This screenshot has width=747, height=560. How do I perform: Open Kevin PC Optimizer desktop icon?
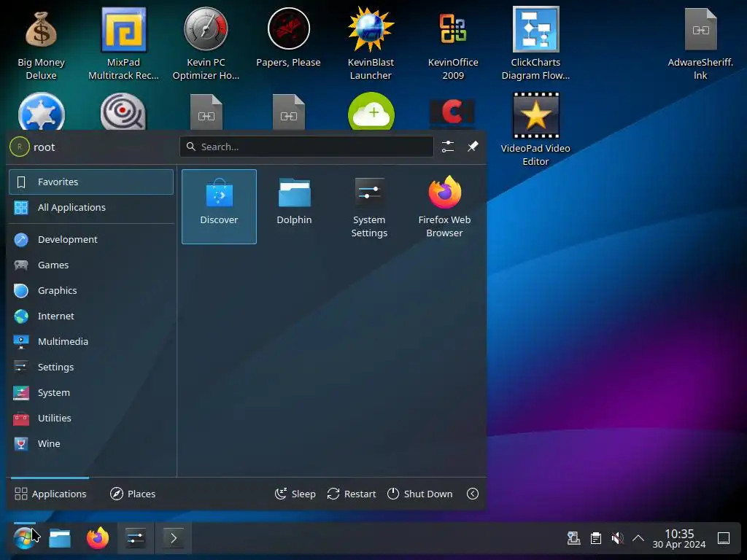206,43
